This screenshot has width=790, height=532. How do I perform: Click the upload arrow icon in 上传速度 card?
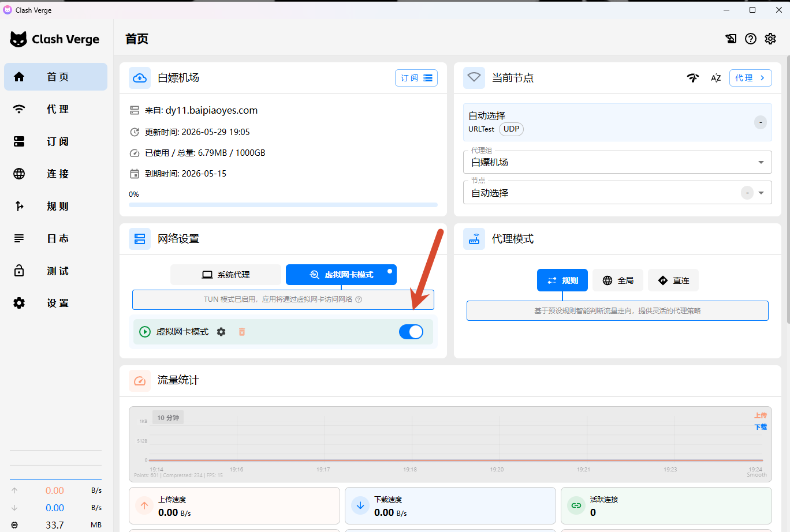144,505
